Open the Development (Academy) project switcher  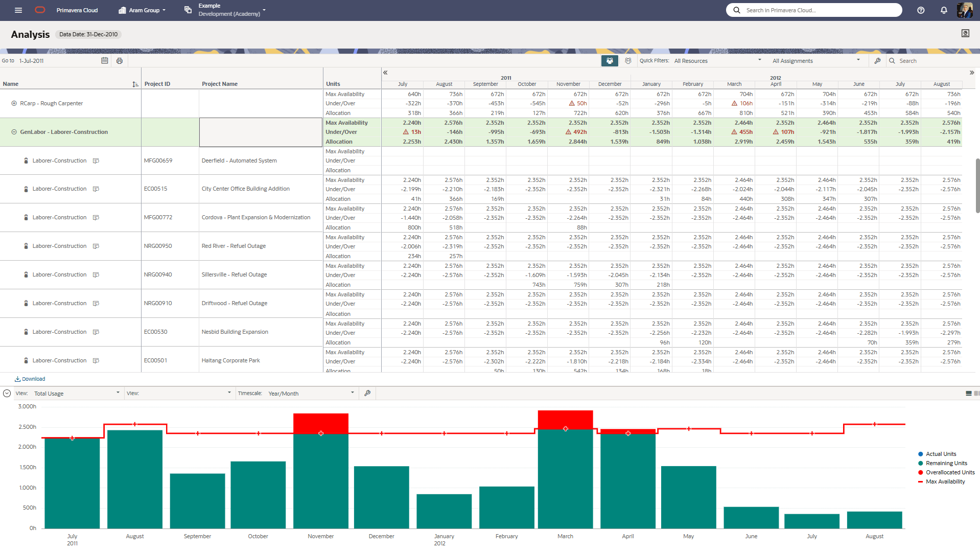pos(264,10)
